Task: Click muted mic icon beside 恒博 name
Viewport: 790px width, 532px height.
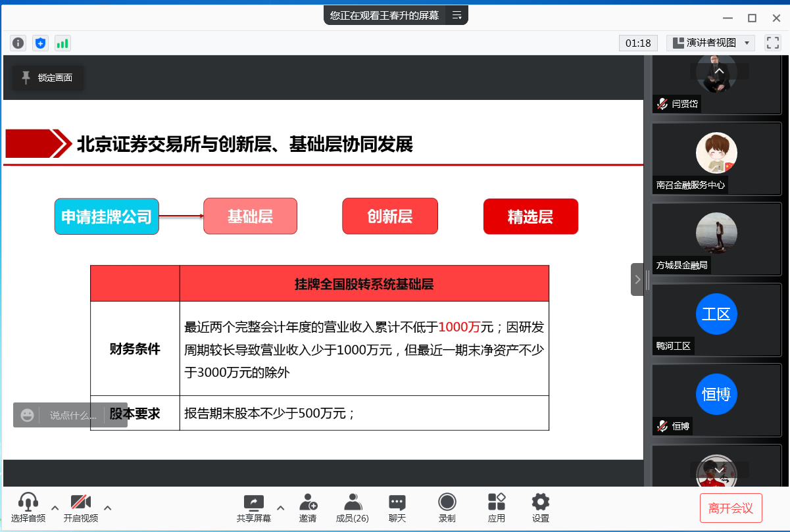Action: click(662, 426)
